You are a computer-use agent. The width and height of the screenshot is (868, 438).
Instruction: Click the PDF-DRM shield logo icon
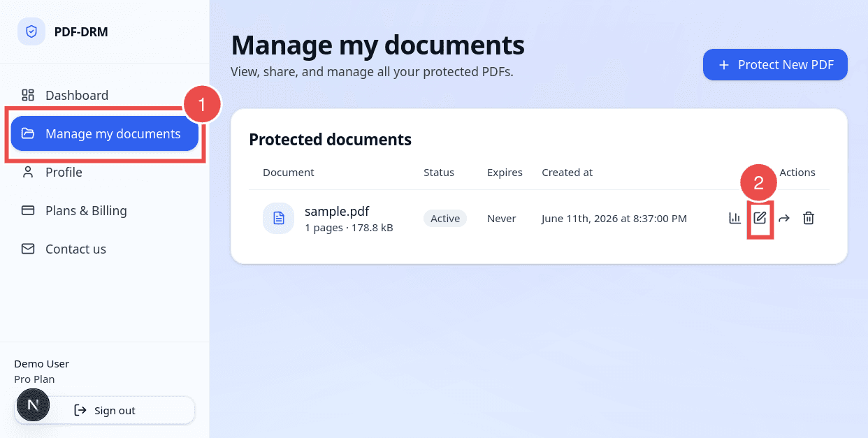[31, 31]
